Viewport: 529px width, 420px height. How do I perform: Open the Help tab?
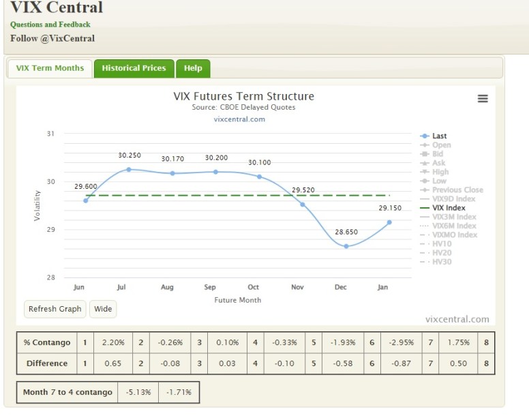(x=193, y=68)
